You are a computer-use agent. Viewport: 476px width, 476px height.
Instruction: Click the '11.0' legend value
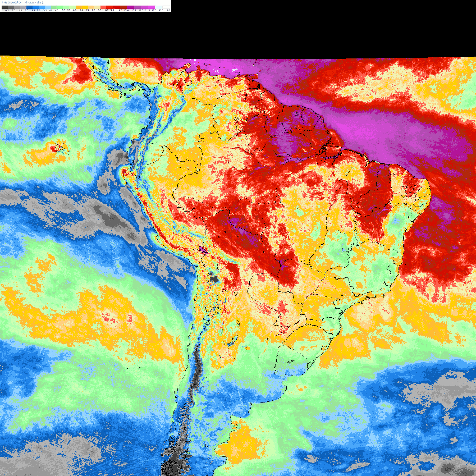[x=141, y=10]
